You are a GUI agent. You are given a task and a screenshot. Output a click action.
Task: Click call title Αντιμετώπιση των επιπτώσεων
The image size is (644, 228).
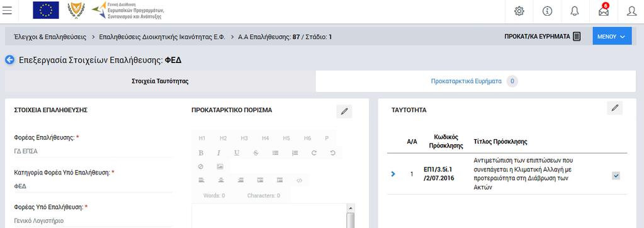click(x=524, y=174)
